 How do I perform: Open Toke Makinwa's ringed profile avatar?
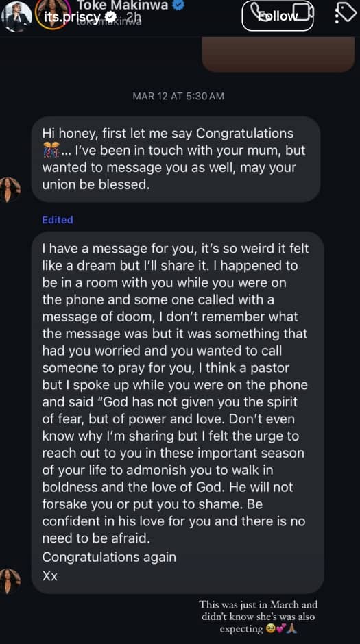[x=55, y=14]
